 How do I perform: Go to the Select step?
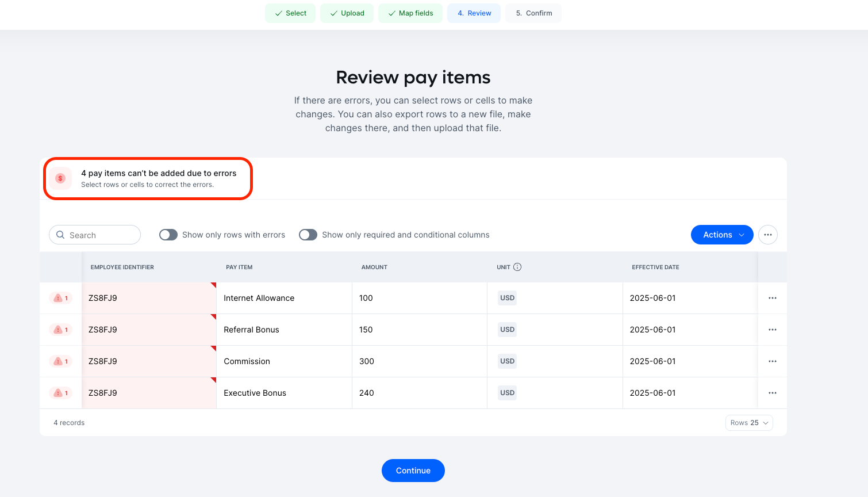[290, 13]
